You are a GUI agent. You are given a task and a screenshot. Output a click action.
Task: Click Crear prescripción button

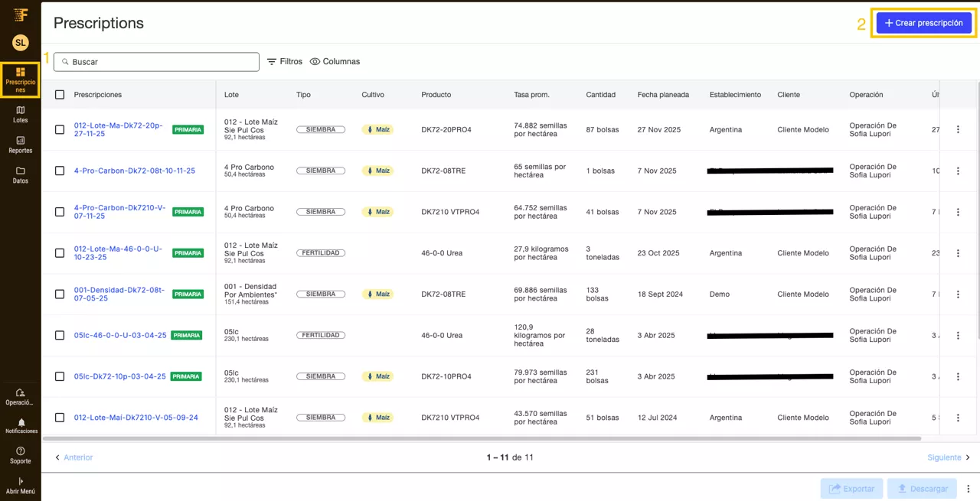pos(923,23)
